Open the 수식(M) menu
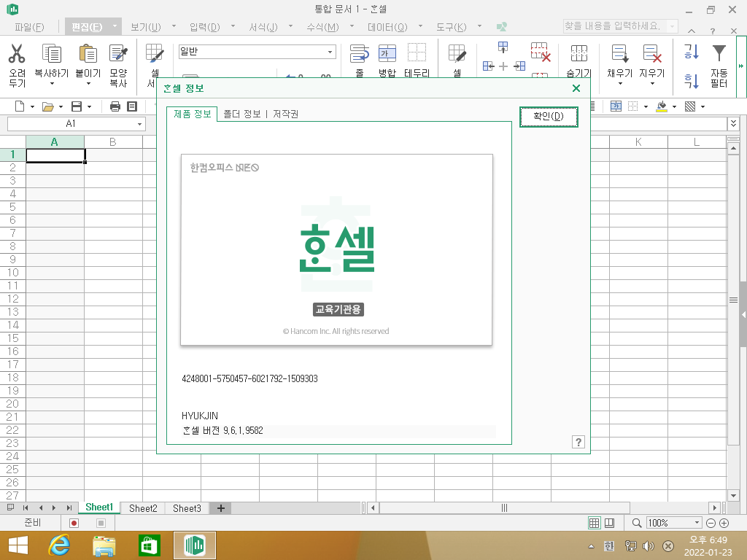 click(322, 27)
